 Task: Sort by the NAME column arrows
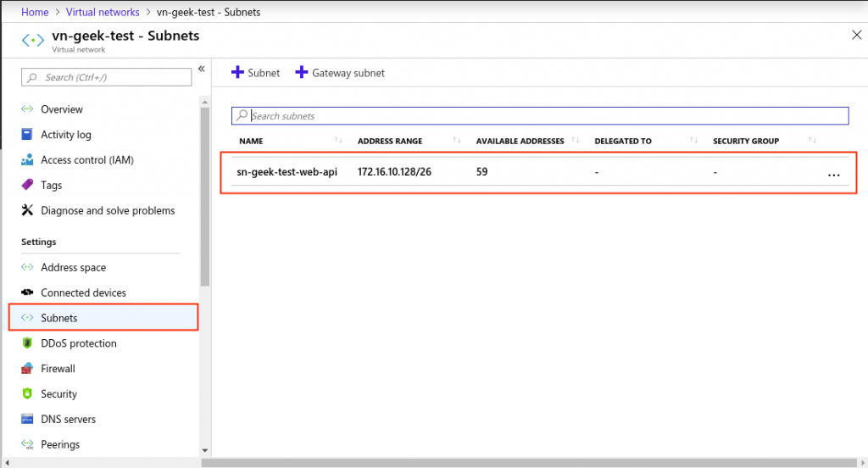click(338, 140)
